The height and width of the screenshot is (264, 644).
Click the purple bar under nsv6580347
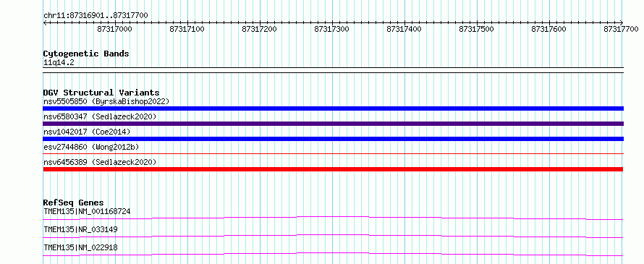click(x=333, y=124)
